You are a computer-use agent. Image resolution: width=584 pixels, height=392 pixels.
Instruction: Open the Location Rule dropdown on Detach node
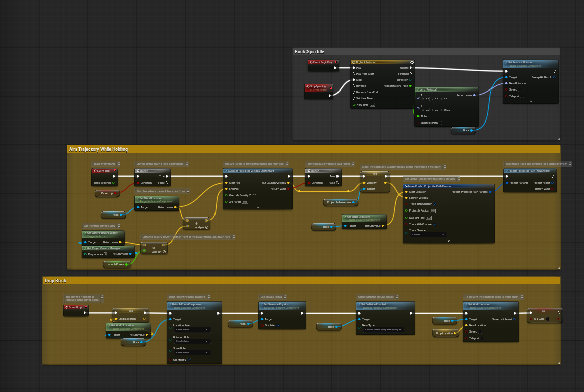click(192, 329)
